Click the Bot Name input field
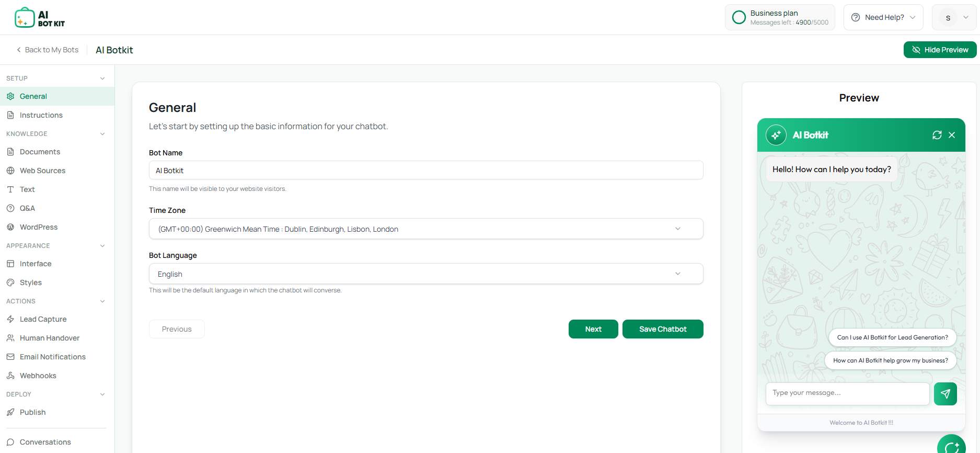The height and width of the screenshot is (453, 980). pyautogui.click(x=425, y=171)
